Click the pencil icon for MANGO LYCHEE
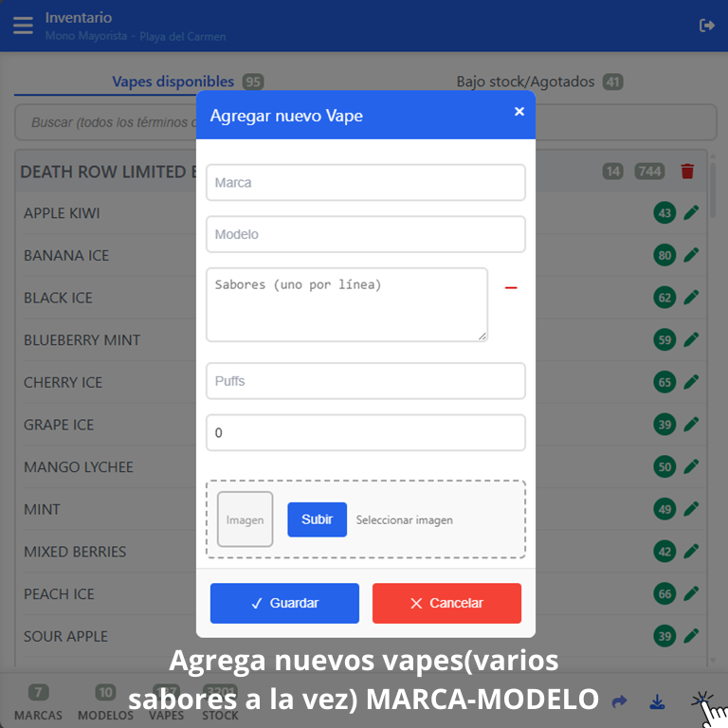 691,466
